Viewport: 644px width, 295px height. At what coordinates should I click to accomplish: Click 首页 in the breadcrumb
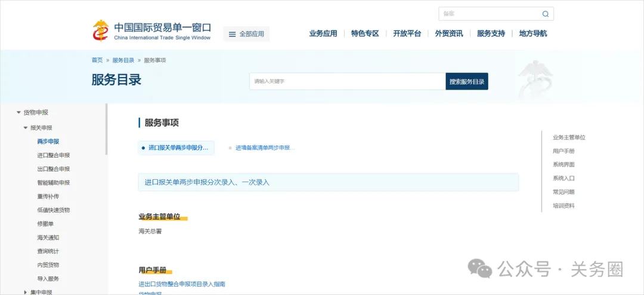pos(97,60)
